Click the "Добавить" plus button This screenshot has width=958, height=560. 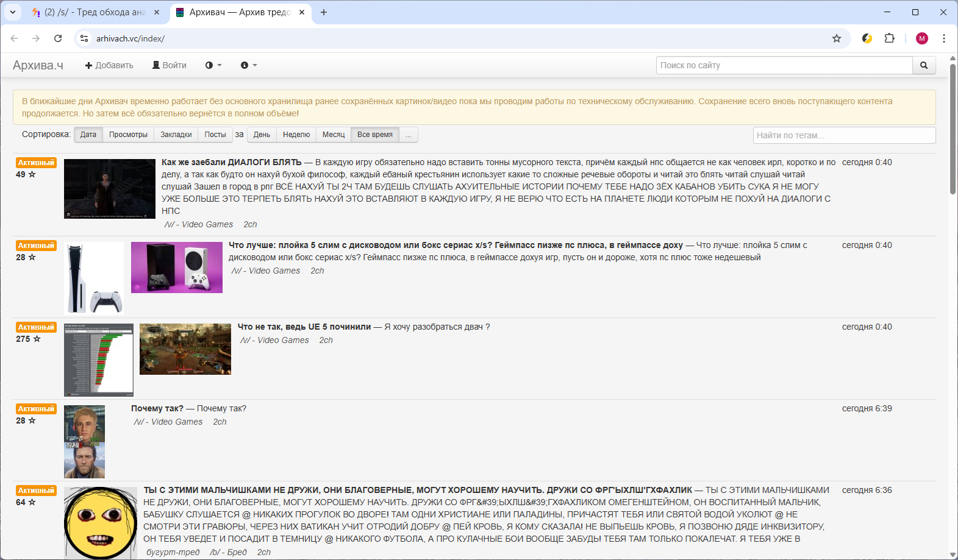click(x=109, y=65)
